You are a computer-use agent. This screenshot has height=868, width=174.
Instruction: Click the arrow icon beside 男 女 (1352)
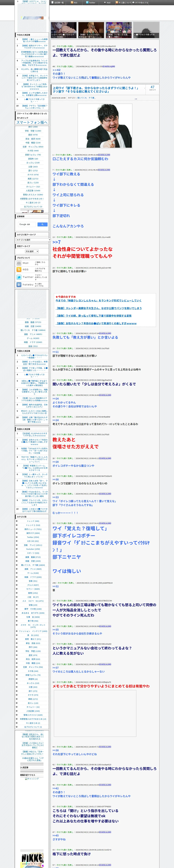click(x=17, y=635)
